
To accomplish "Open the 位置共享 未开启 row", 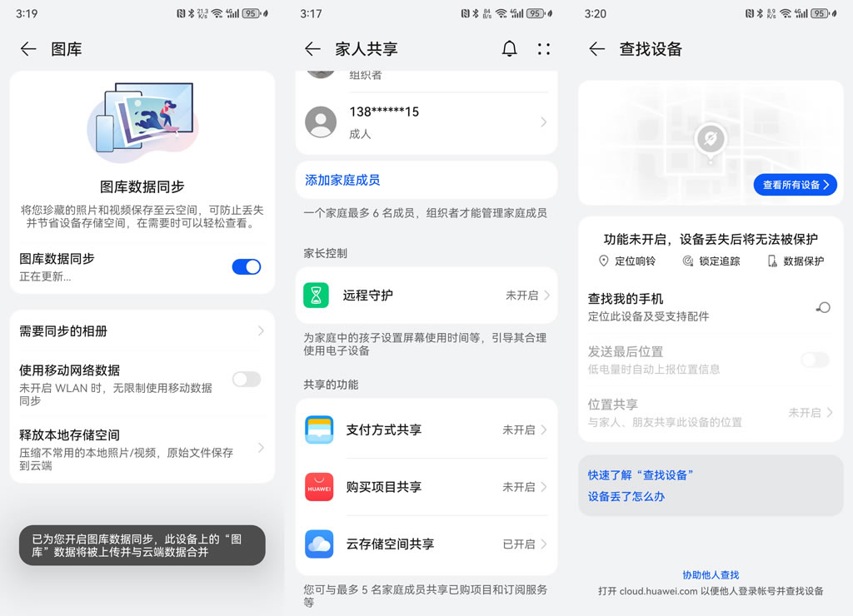I will (810, 413).
